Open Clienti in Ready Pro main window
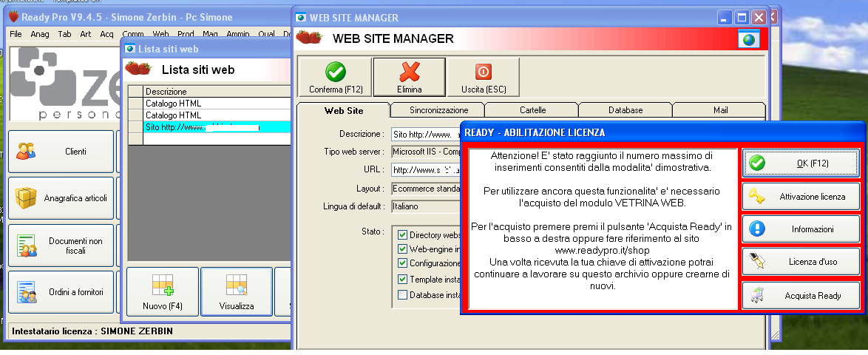 [x=61, y=151]
